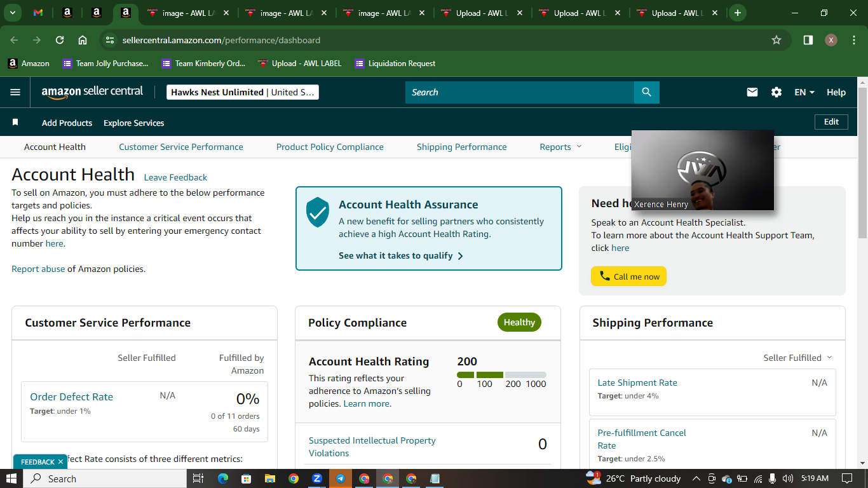Open the Chrome profile avatar
The width and height of the screenshot is (868, 488).
point(831,40)
